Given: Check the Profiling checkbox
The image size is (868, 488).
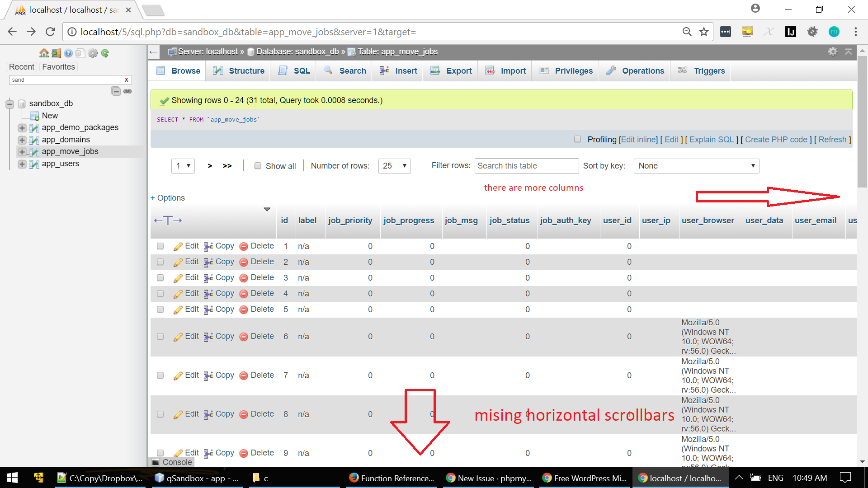Looking at the screenshot, I should pos(577,139).
